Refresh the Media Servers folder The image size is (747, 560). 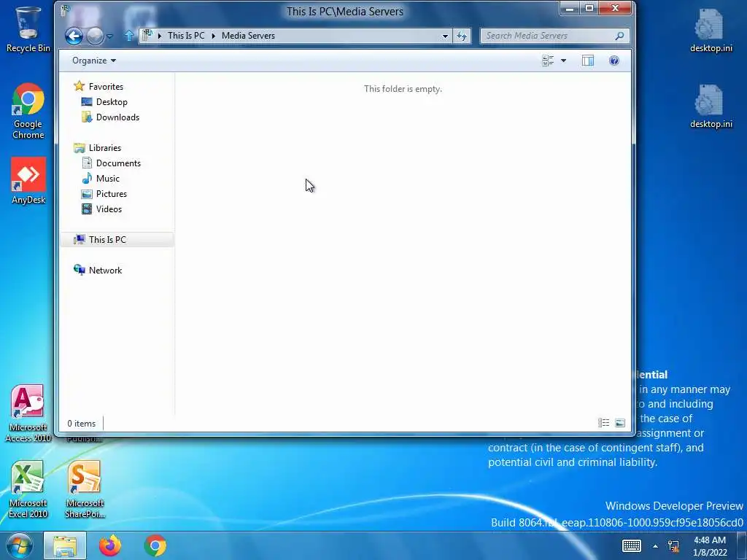(462, 36)
